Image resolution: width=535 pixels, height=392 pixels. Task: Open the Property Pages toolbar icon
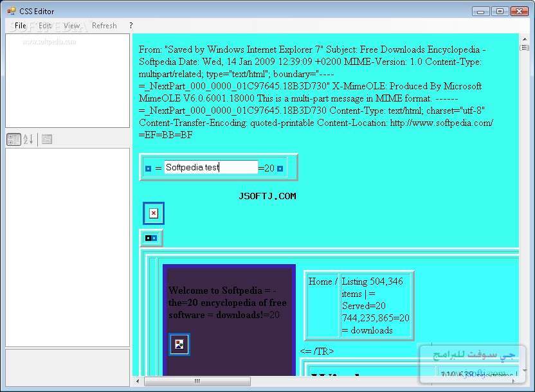(47, 139)
